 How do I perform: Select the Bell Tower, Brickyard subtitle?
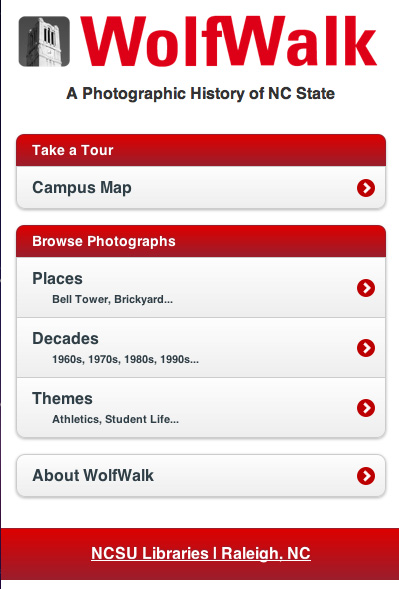[x=112, y=299]
